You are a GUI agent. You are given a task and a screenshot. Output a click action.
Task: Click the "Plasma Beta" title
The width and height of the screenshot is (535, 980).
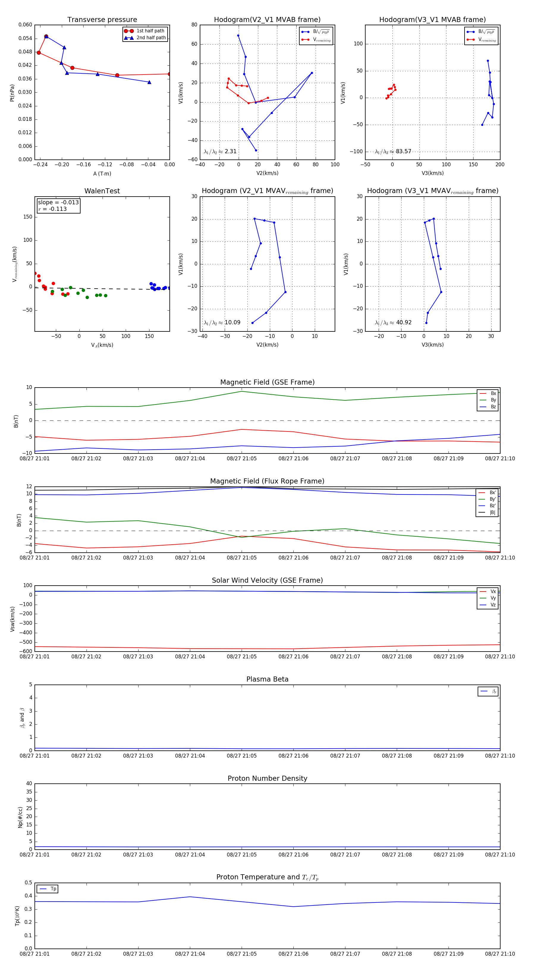click(x=267, y=679)
